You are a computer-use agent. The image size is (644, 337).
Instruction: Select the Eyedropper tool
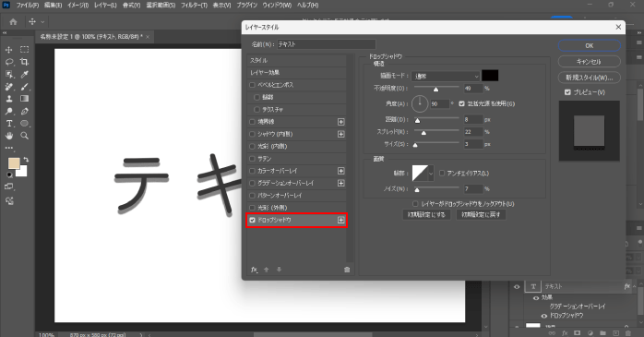[25, 75]
